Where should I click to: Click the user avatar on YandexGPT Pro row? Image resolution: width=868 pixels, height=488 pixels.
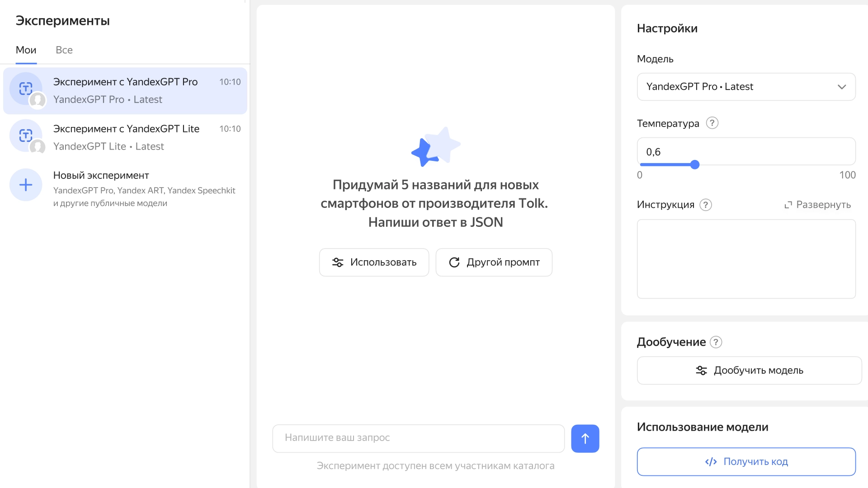[x=38, y=100]
